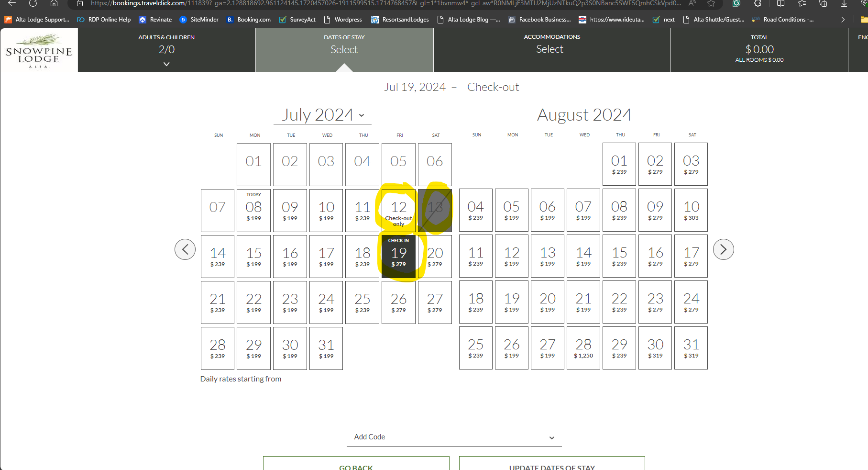Screen dimensions: 868x470
Task: Choose July 26 on the calendar
Action: point(398,302)
